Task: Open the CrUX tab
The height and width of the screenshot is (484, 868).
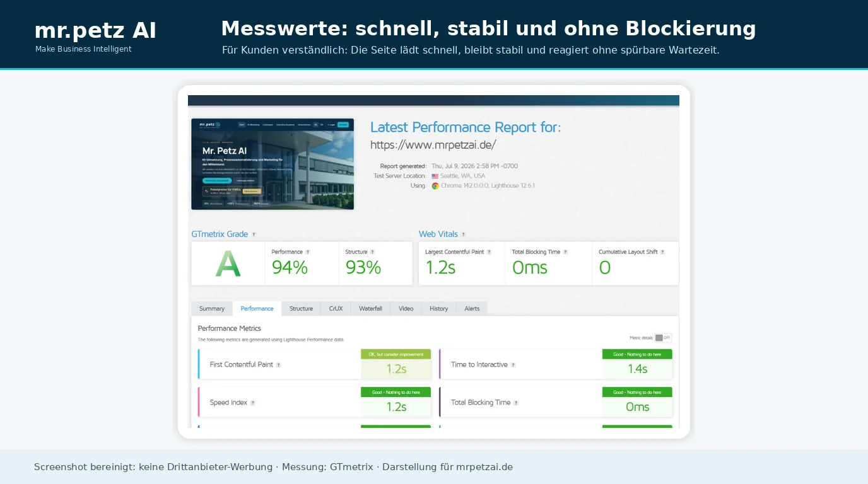Action: pos(336,309)
